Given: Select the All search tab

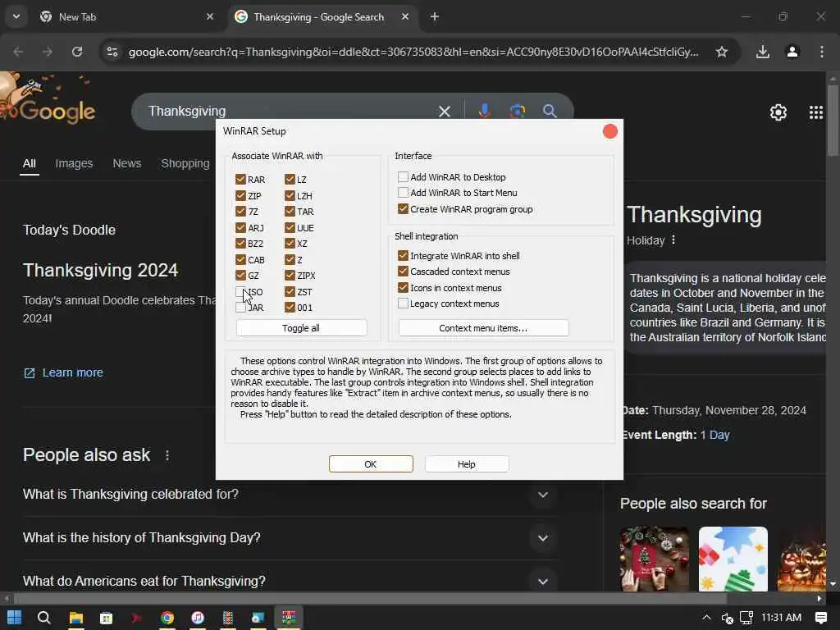Looking at the screenshot, I should pyautogui.click(x=30, y=163).
